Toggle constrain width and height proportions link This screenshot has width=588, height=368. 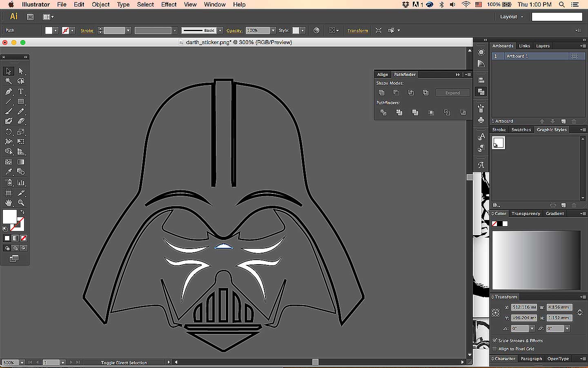[x=580, y=312]
